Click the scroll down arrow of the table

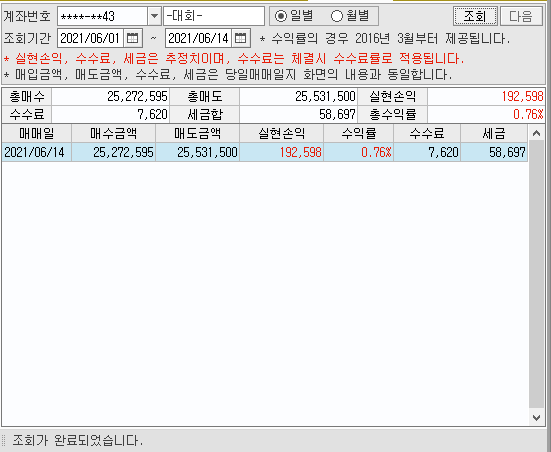coord(536,418)
